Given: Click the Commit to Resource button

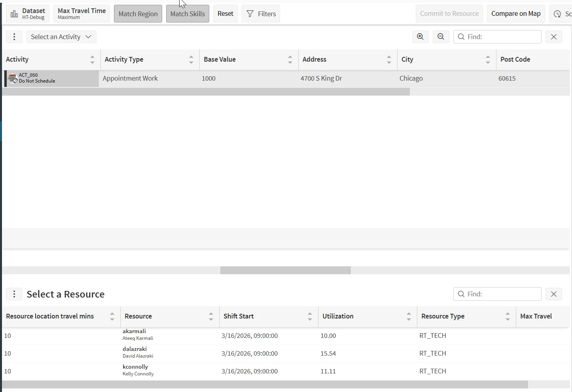Looking at the screenshot, I should (x=449, y=14).
